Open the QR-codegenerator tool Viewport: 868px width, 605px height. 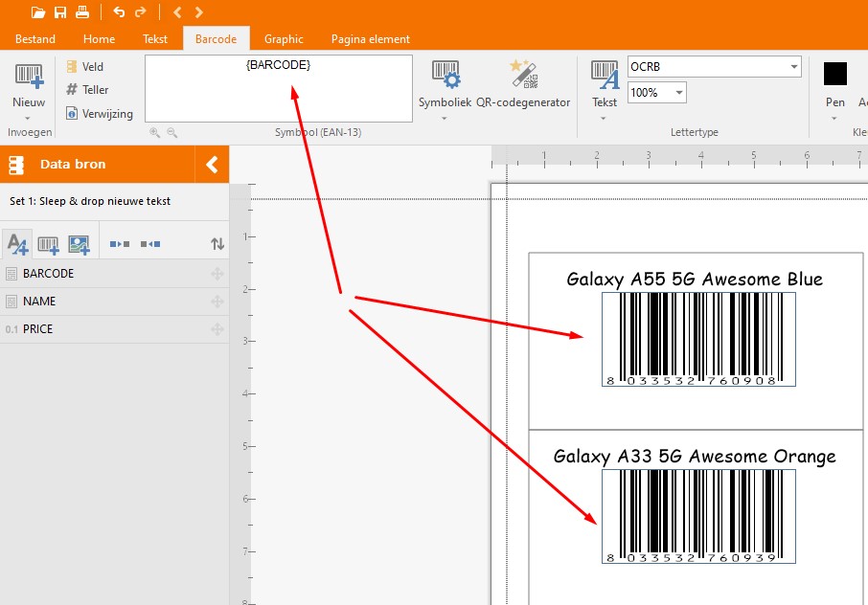[523, 83]
